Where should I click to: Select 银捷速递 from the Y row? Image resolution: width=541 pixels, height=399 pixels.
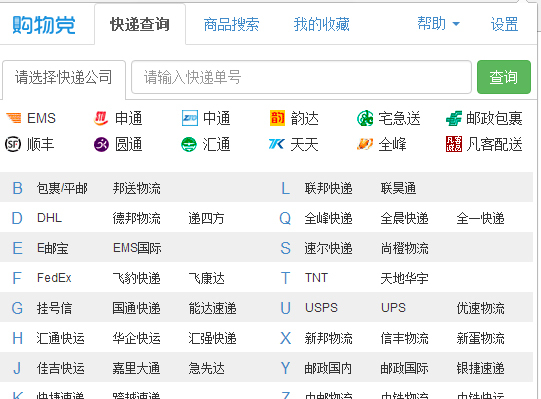[480, 368]
